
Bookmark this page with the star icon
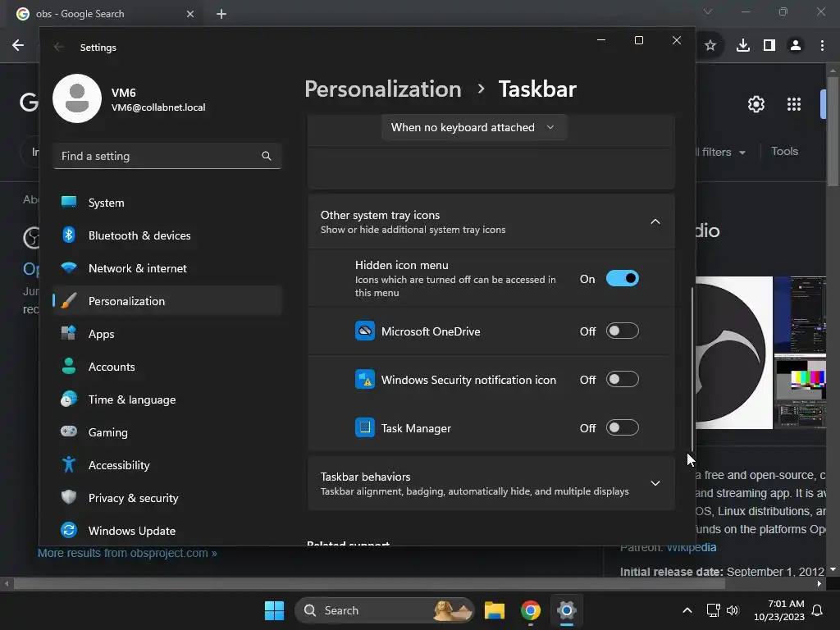coord(710,46)
